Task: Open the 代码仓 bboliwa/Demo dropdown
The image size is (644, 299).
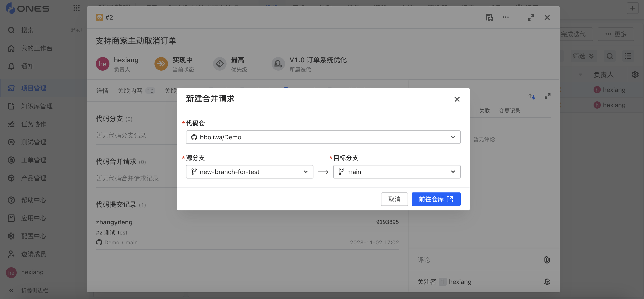Action: (323, 137)
